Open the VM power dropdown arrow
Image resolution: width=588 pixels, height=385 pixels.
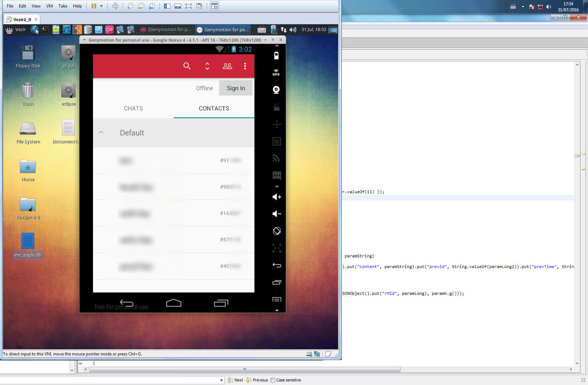coord(102,6)
